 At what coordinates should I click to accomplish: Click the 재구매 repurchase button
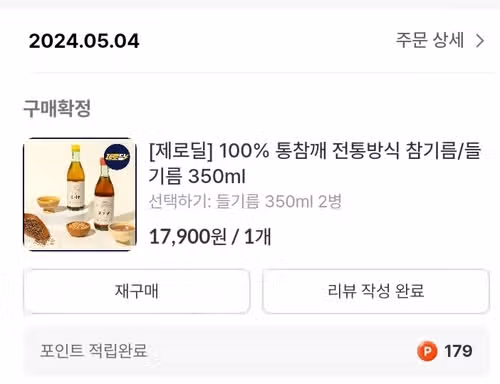coord(137,291)
